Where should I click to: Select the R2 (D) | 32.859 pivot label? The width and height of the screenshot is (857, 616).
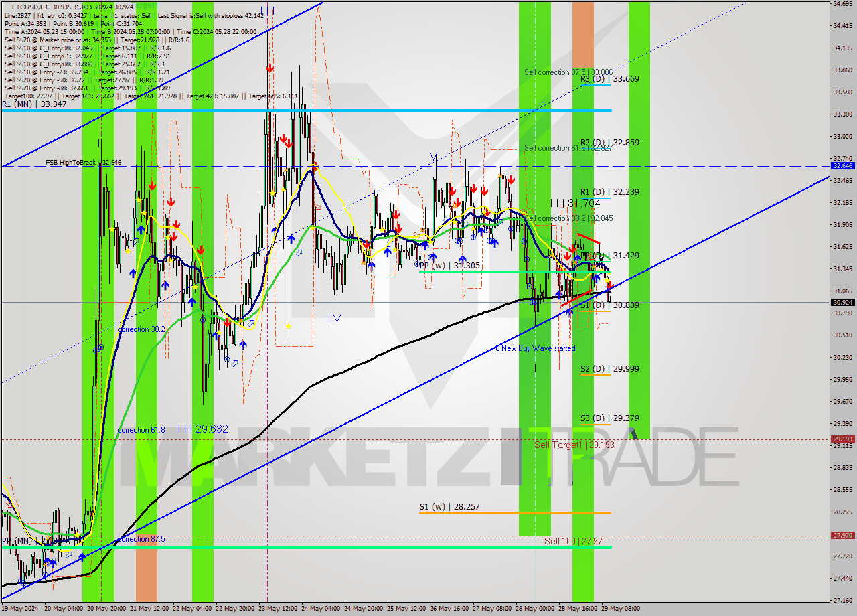point(609,143)
